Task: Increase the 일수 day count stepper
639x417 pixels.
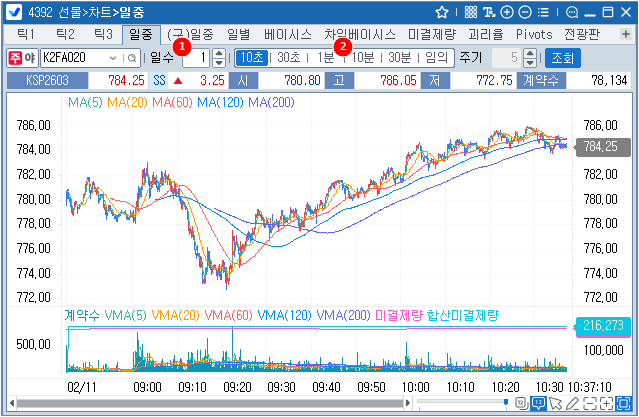Action: tap(219, 54)
